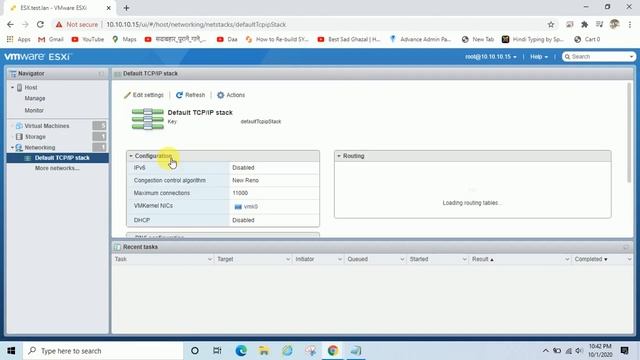Image resolution: width=640 pixels, height=360 pixels.
Task: Click the vmk0 link
Action: pos(251,207)
